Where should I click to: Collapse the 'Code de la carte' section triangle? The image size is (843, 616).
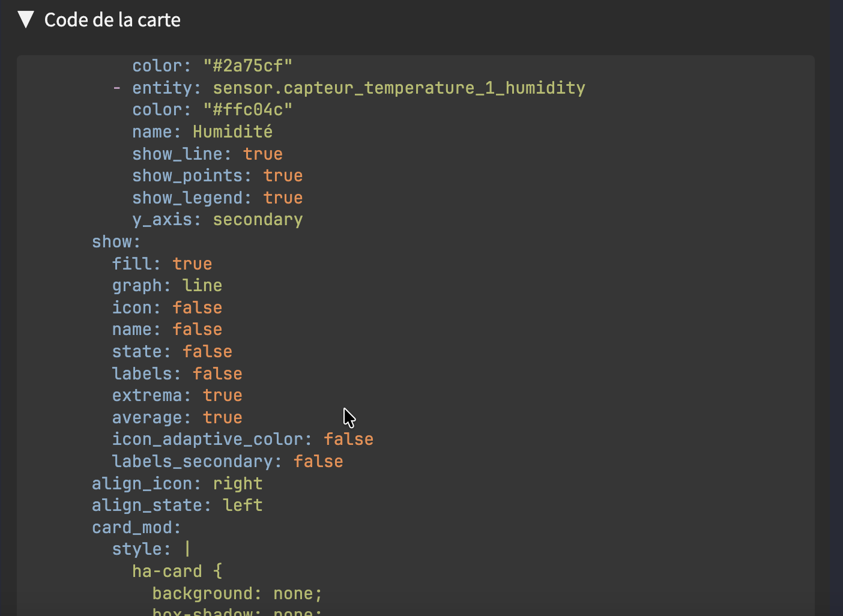tap(26, 19)
